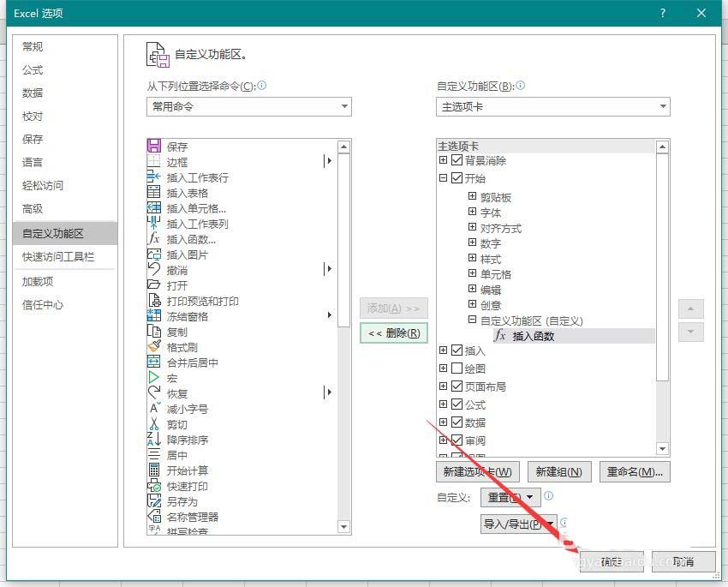
Task: Uncheck the 背景消除 checkbox
Action: pyautogui.click(x=456, y=160)
